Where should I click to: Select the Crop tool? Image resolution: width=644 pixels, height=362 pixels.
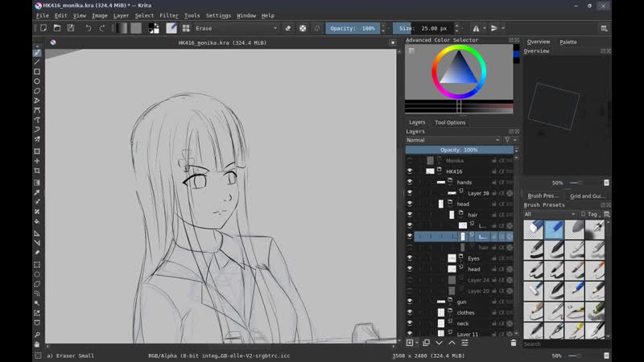[37, 171]
